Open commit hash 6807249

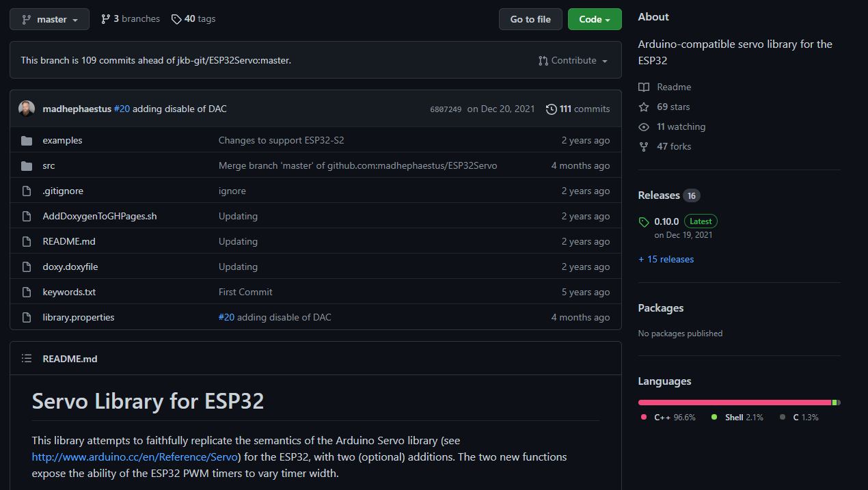point(446,109)
